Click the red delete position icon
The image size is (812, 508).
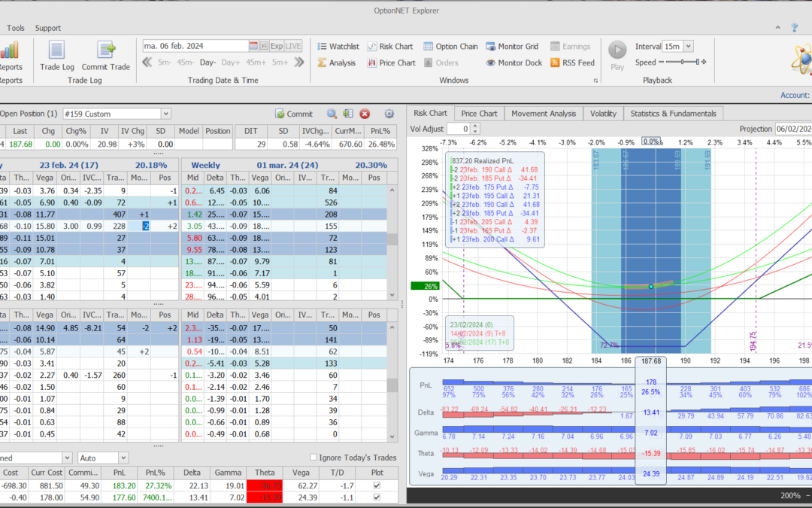pyautogui.click(x=365, y=114)
